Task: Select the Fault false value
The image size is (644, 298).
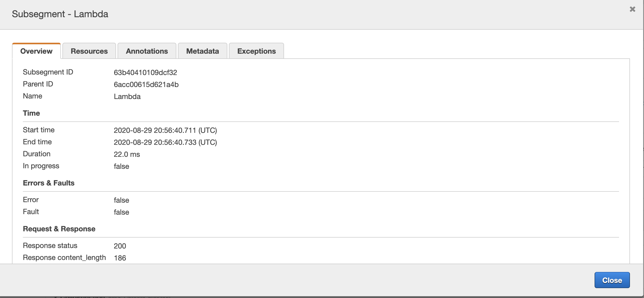Action: pos(121,212)
